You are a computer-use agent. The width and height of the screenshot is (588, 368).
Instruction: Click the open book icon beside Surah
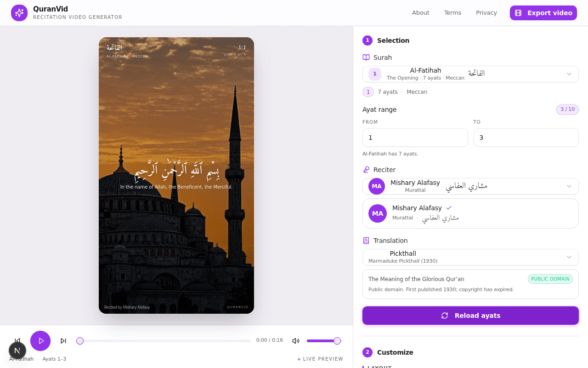pyautogui.click(x=366, y=57)
